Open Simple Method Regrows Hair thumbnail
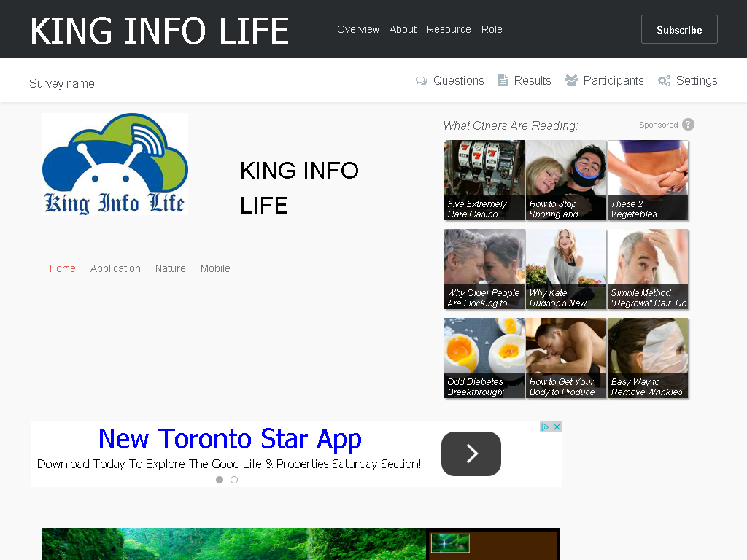 pos(648,269)
